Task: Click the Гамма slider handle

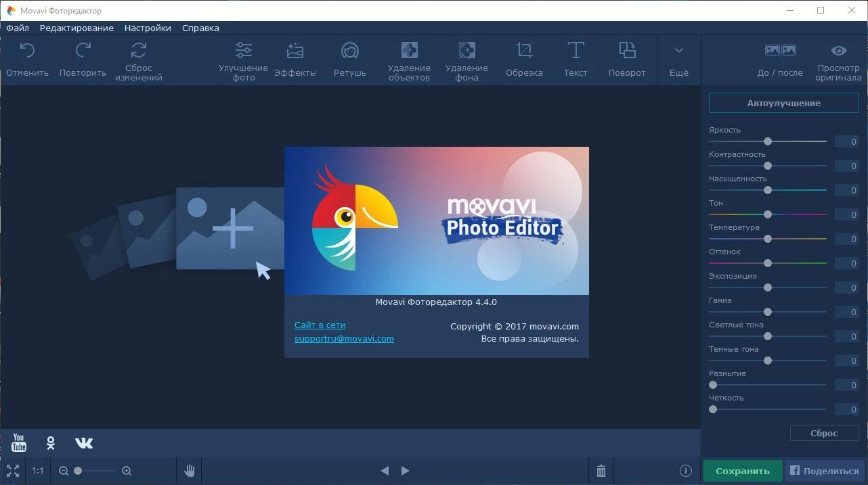Action: click(x=768, y=312)
